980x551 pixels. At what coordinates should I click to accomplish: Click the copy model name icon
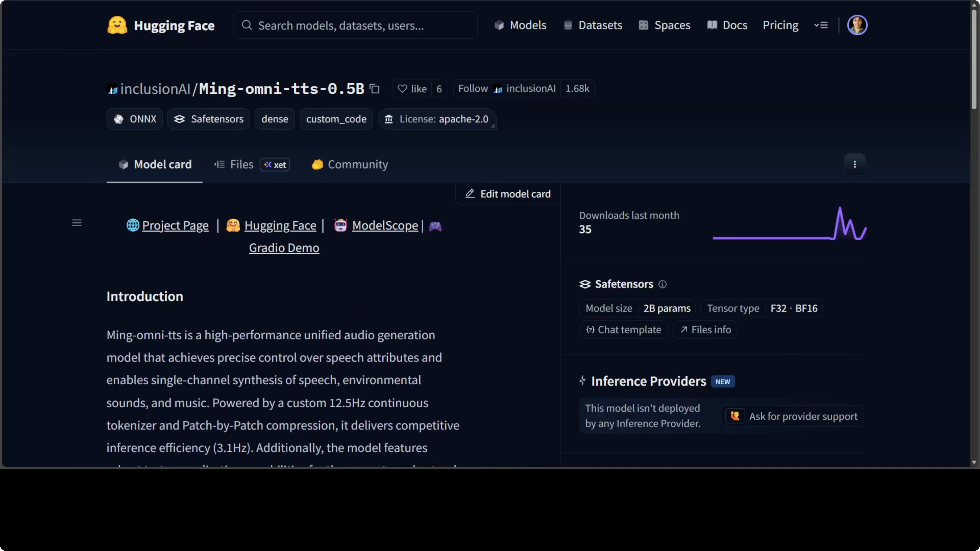tap(374, 88)
